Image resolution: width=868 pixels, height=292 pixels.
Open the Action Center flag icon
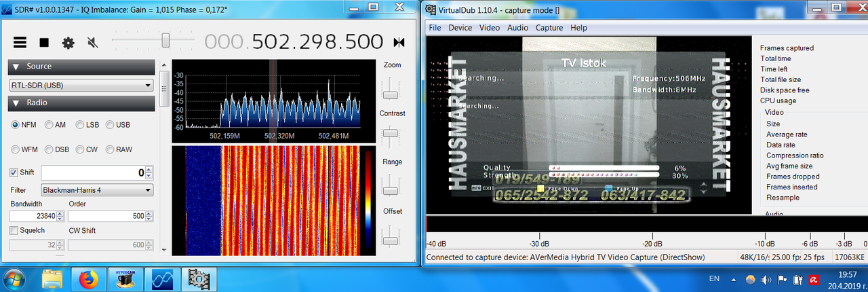pyautogui.click(x=782, y=279)
